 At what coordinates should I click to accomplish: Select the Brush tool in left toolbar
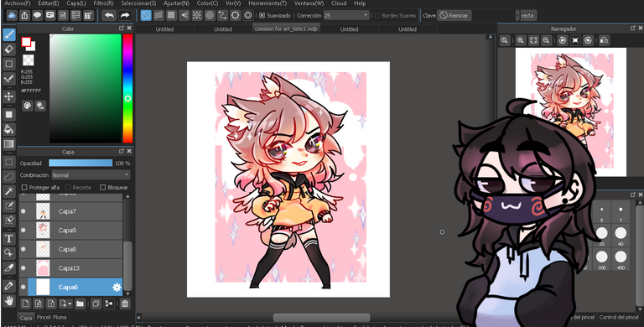pyautogui.click(x=9, y=34)
